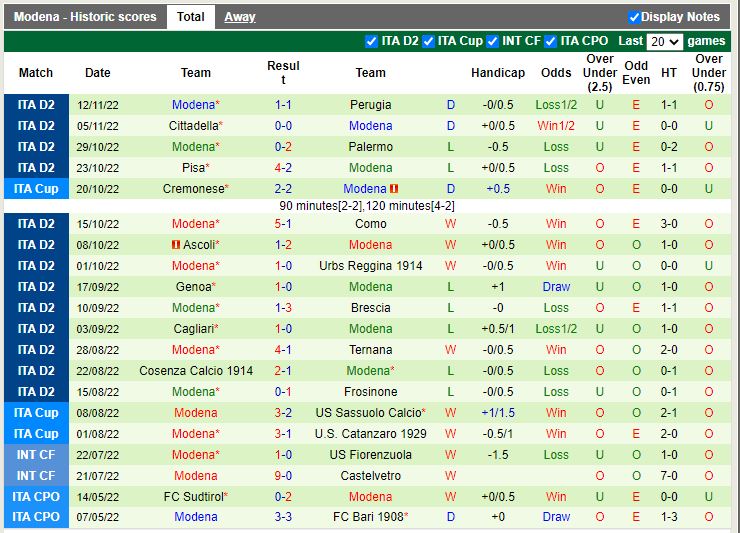The image size is (740, 533).
Task: Open U.S. Catanzaro 1929 team link
Action: point(370,434)
